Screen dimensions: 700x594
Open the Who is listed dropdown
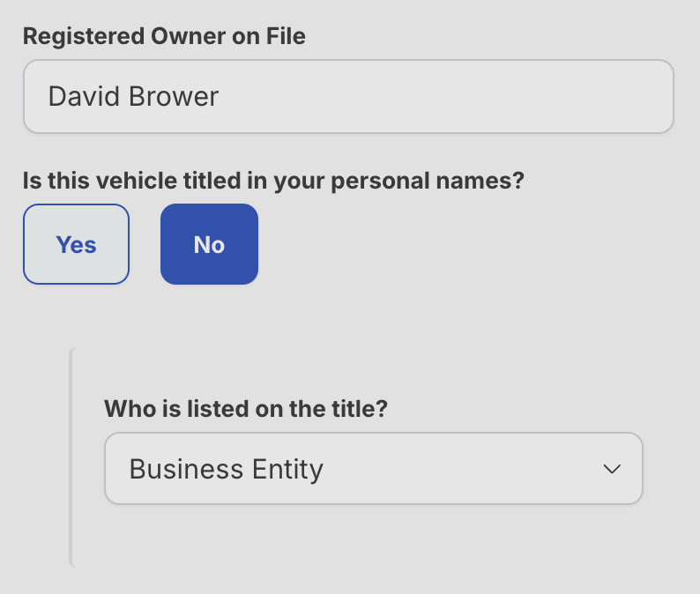(x=373, y=469)
